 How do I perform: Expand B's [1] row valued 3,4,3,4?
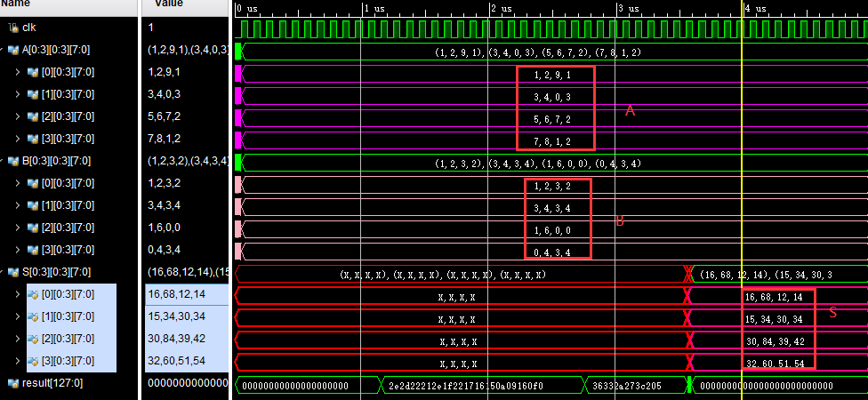coord(18,205)
